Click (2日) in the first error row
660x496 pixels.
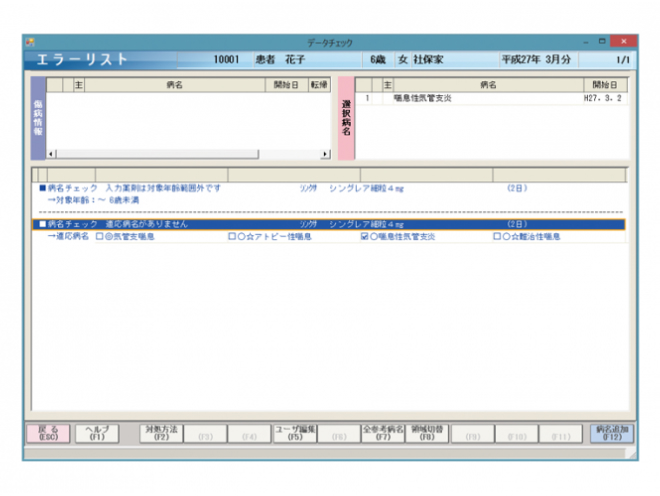click(517, 188)
